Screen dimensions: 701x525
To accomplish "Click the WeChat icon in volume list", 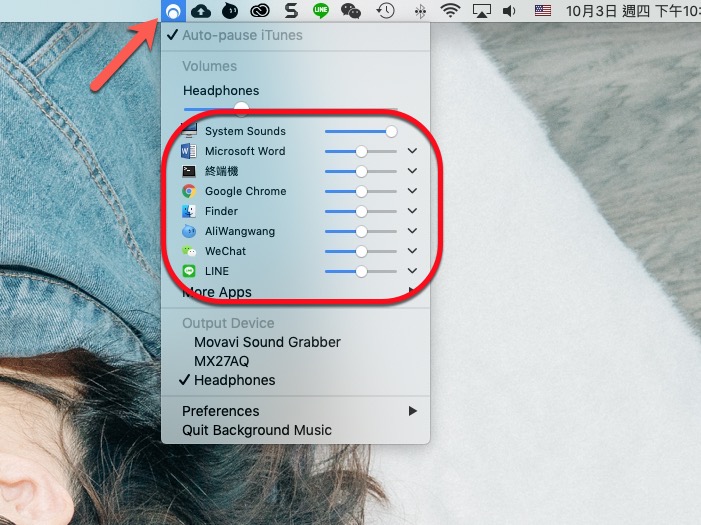I will click(189, 251).
